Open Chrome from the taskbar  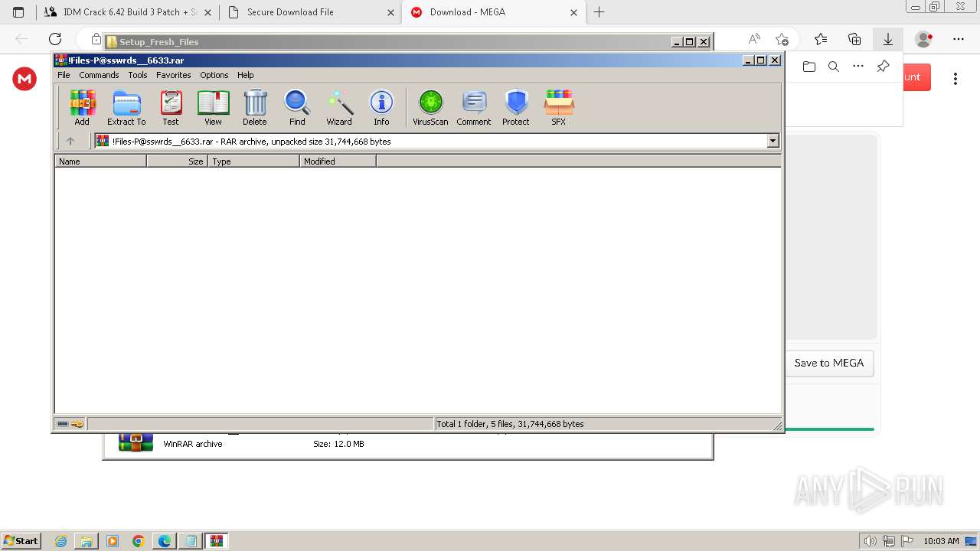pyautogui.click(x=138, y=541)
